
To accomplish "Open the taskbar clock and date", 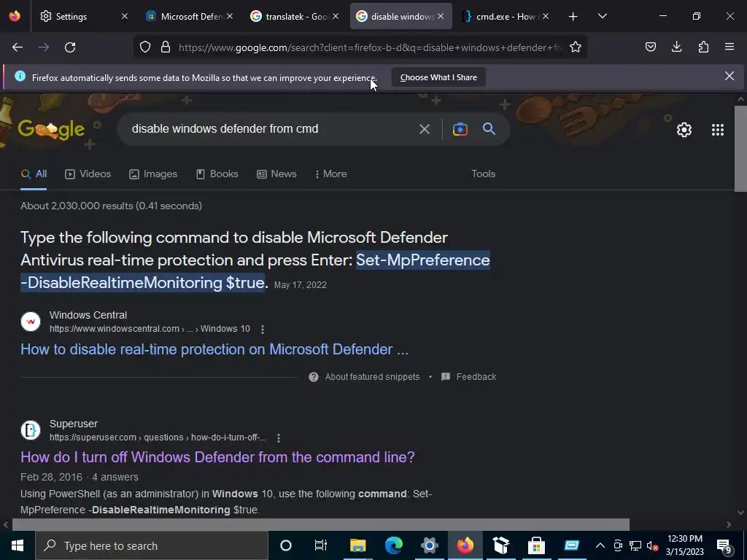I will click(684, 545).
